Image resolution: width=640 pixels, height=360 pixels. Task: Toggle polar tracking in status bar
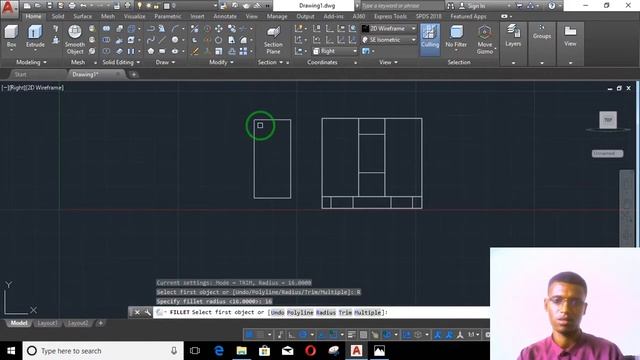pos(303,335)
